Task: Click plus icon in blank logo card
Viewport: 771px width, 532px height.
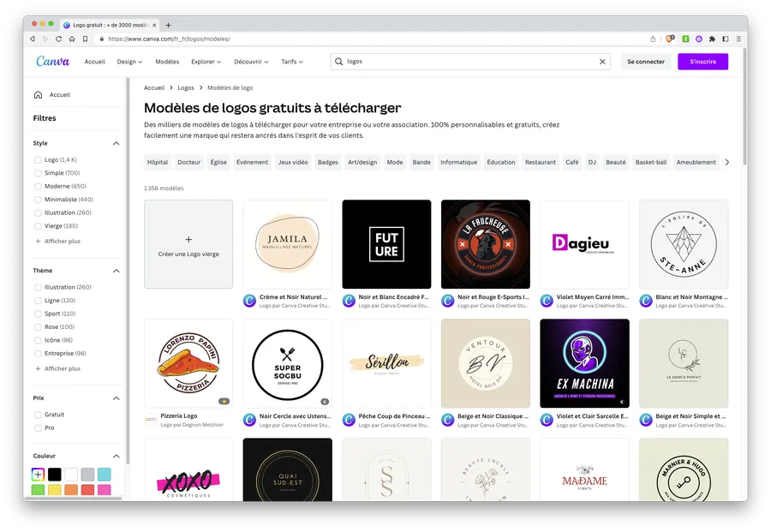Action: click(x=188, y=240)
